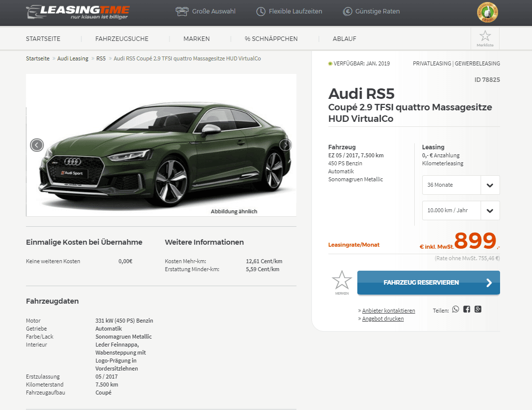
Task: Open the 10.000 km / Jahr dropdown
Action: (x=461, y=210)
